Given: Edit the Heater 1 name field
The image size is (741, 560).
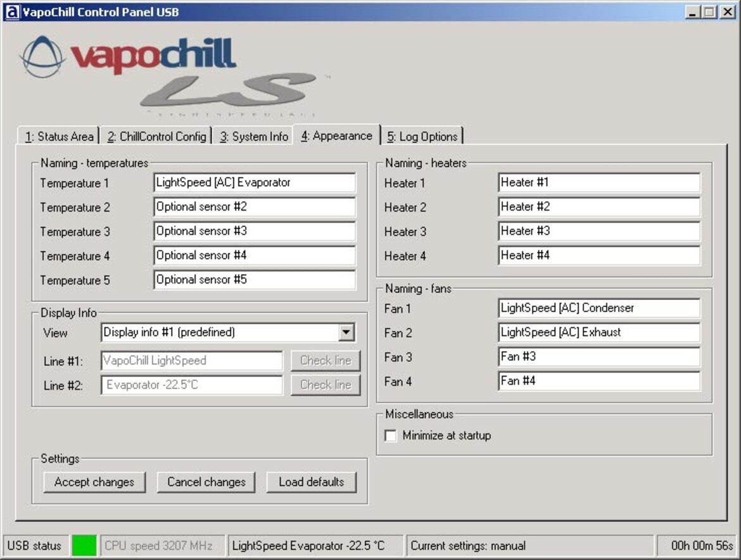Looking at the screenshot, I should tap(599, 183).
